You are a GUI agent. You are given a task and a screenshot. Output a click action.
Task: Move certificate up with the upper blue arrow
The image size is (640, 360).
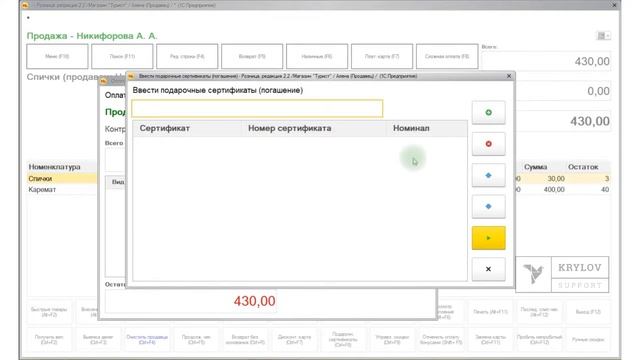coord(489,175)
